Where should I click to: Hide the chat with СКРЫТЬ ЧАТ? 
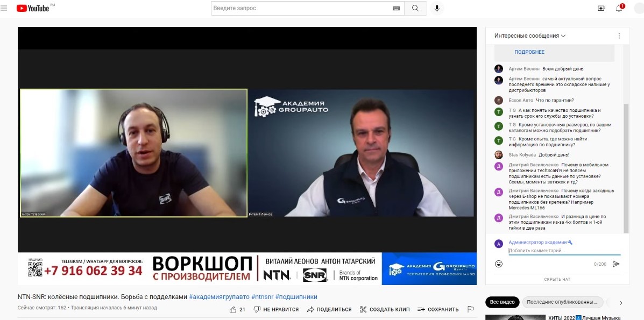coord(557,279)
